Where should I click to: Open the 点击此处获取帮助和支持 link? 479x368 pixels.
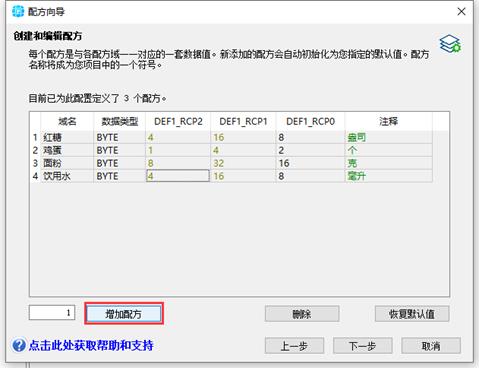click(91, 345)
